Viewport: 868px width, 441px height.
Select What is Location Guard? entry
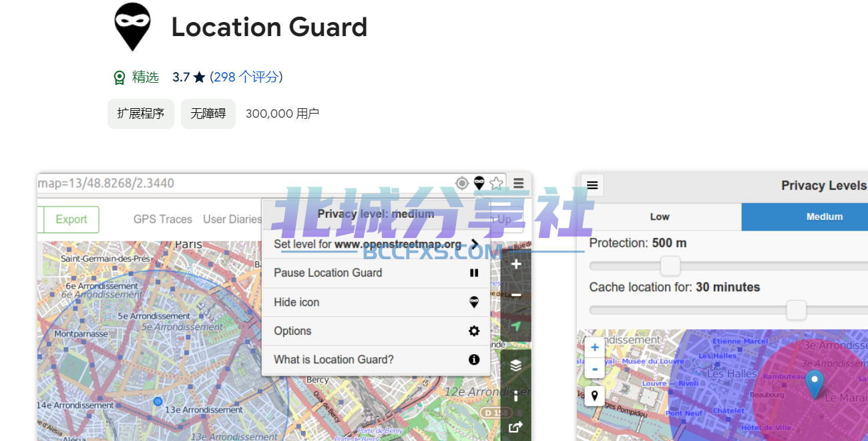[x=376, y=359]
